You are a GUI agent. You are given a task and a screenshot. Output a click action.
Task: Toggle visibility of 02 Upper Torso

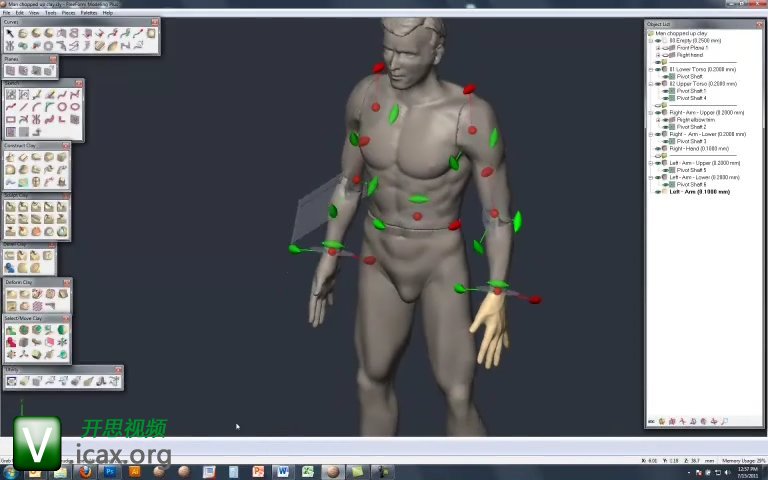click(659, 84)
